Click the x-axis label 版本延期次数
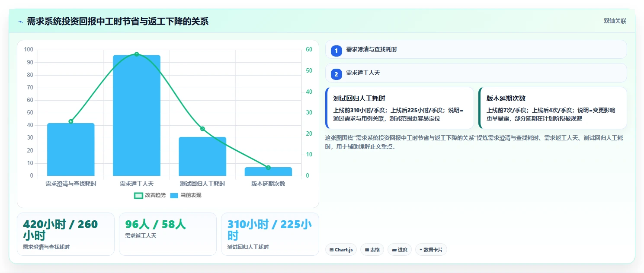 (268, 184)
